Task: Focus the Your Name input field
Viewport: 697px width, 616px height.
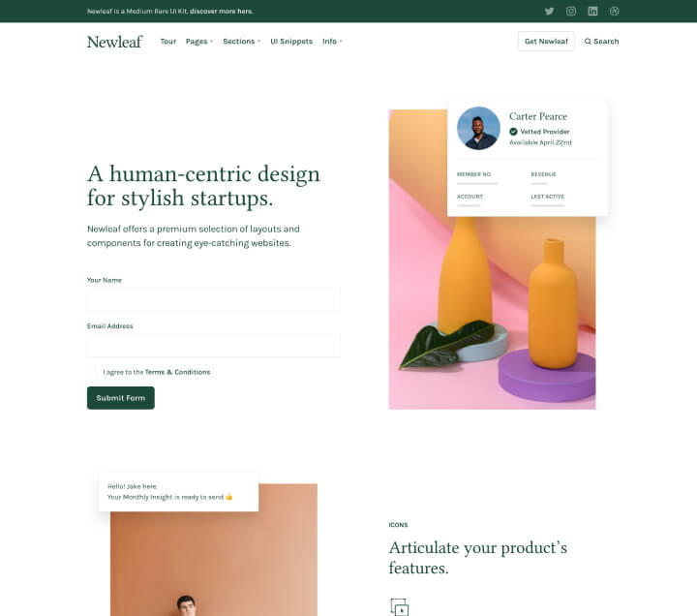Action: [x=213, y=299]
